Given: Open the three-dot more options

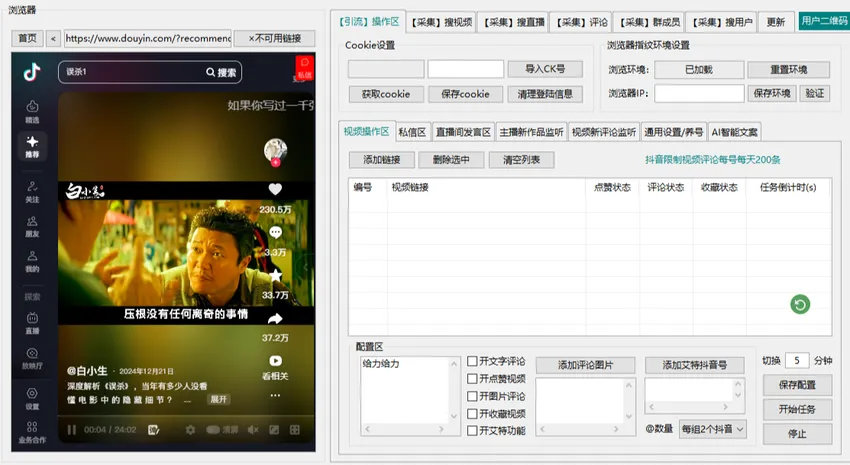Looking at the screenshot, I should [x=275, y=395].
